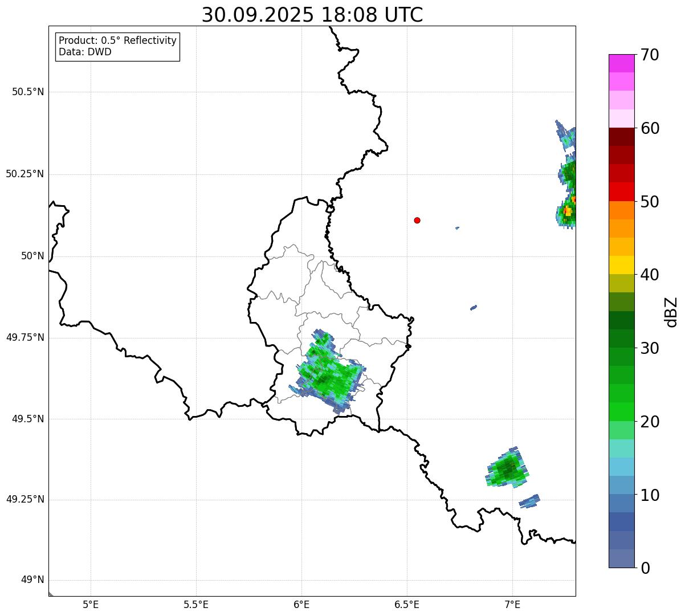Click the colorbar tick label 20
The width and height of the screenshot is (685, 616).
coord(650,422)
